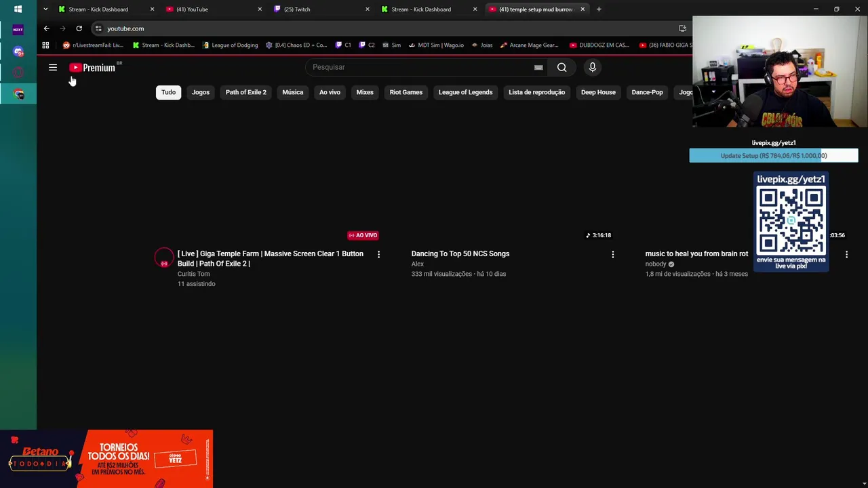
Task: Go to YouTube Premium home logo
Action: pos(92,67)
